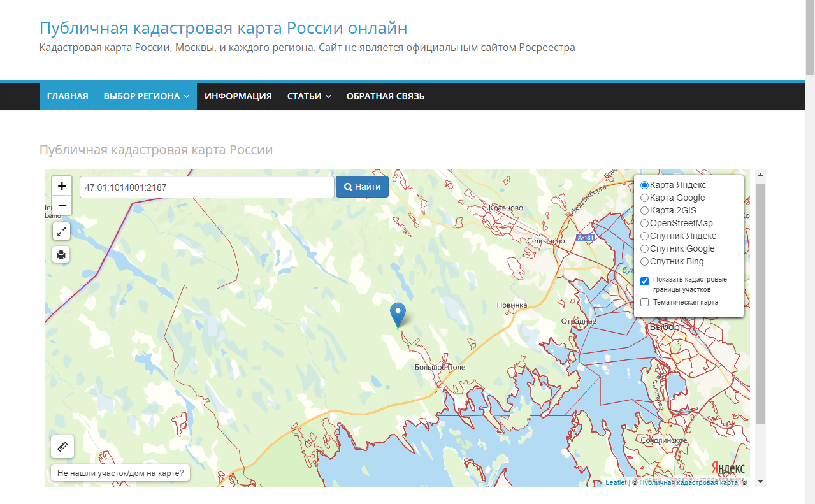815x504 pixels.
Task: Zoom out the map with minus button
Action: [62, 205]
